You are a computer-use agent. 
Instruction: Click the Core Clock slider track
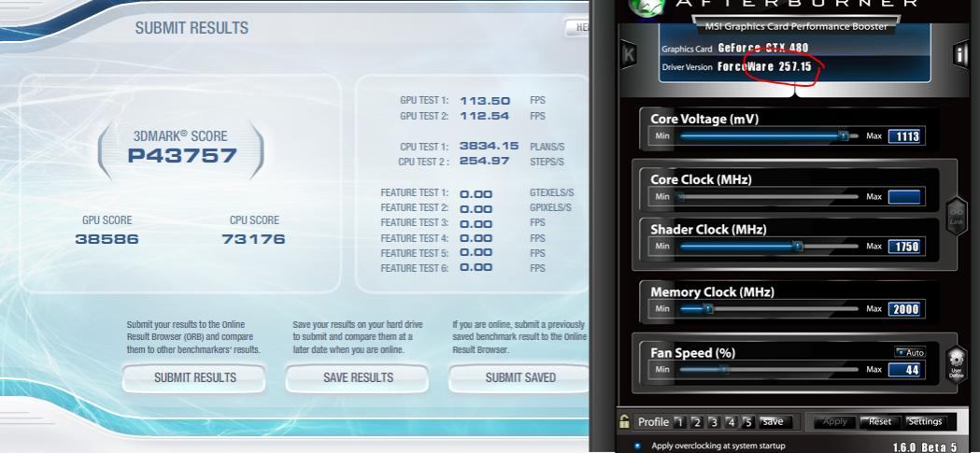click(x=769, y=197)
